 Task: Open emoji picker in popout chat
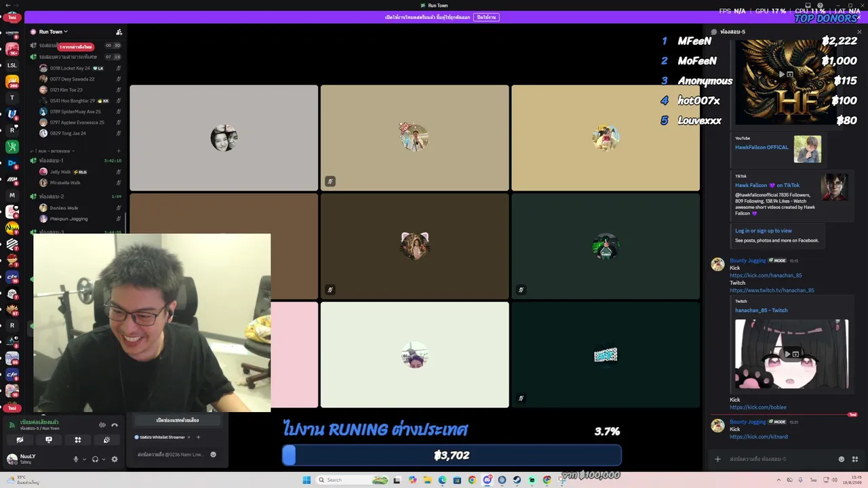click(x=213, y=455)
